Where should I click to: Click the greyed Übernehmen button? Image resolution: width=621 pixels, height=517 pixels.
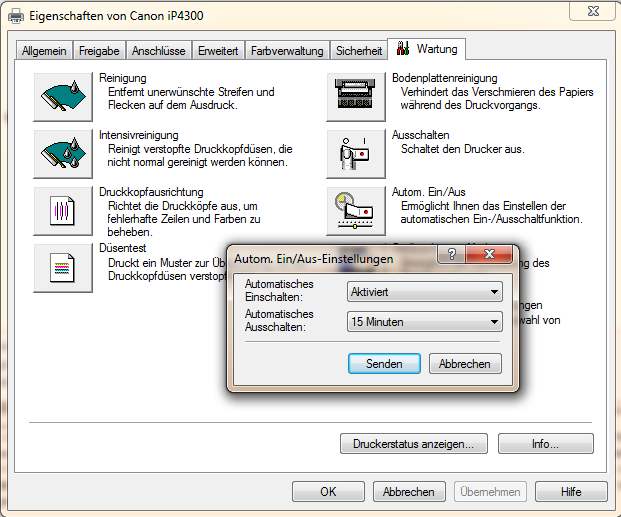coord(490,492)
